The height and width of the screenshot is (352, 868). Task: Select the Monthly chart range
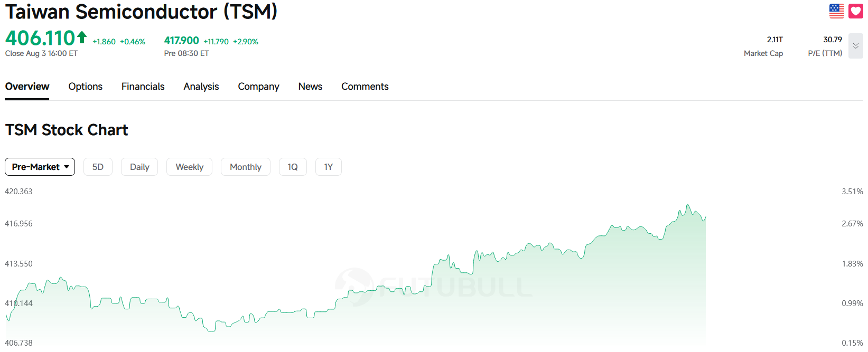[246, 167]
